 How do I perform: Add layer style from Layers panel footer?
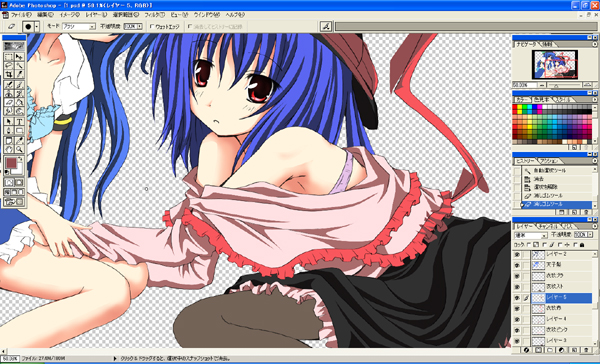pyautogui.click(x=527, y=350)
